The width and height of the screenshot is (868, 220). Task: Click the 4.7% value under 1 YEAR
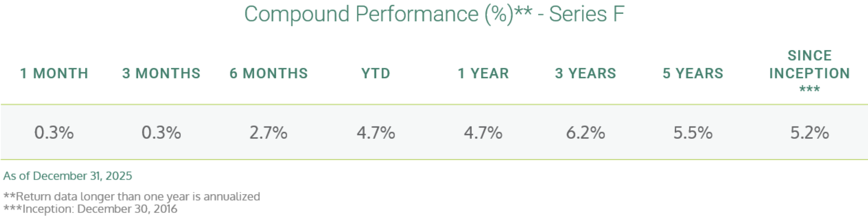click(x=483, y=132)
